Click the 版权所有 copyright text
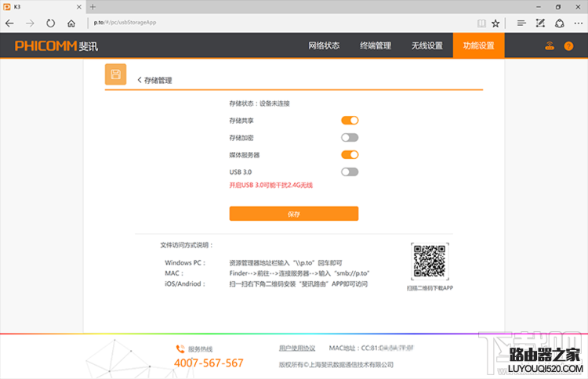The image size is (588, 379). 336,365
